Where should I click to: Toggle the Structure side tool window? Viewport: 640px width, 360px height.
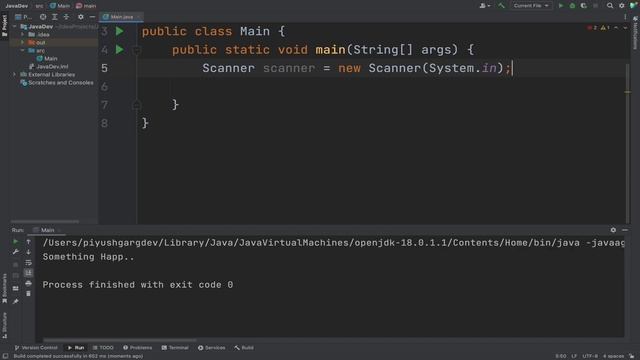[x=4, y=325]
